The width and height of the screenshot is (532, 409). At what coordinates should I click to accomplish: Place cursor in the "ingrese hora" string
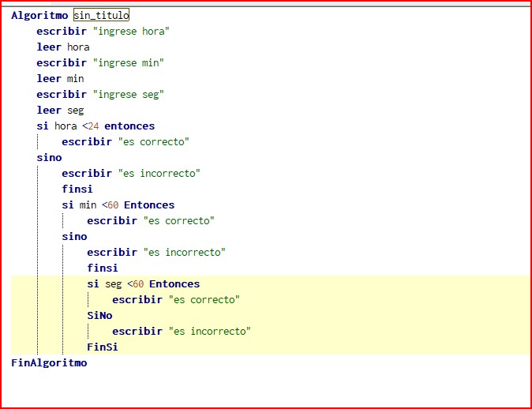(131, 31)
